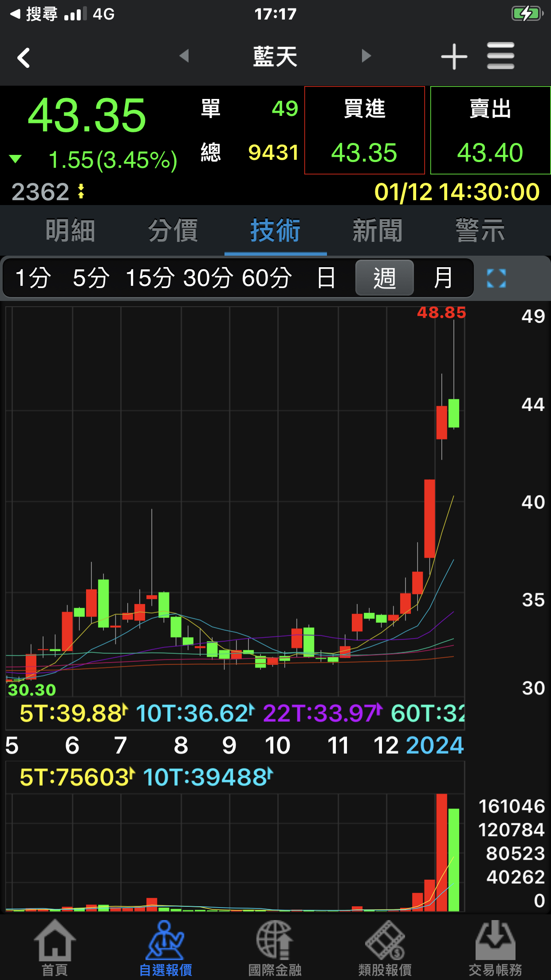Tap the back arrow icon

point(24,58)
